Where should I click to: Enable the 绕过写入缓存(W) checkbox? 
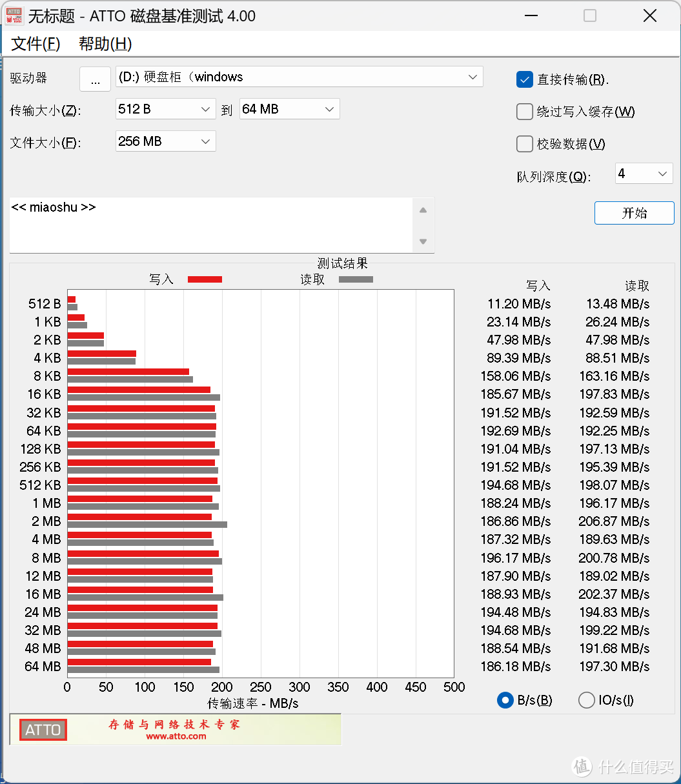pyautogui.click(x=525, y=112)
